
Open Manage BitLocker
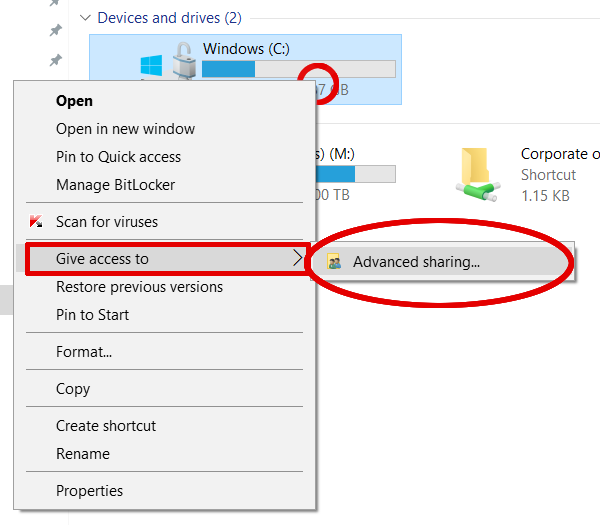pos(116,185)
